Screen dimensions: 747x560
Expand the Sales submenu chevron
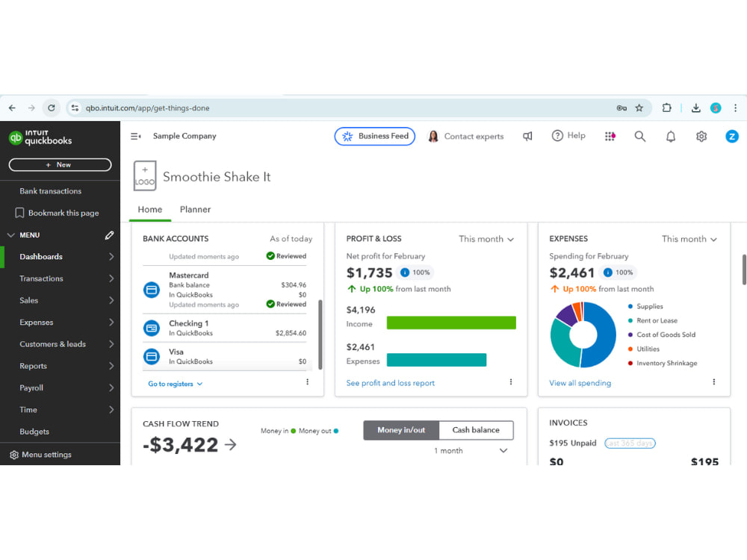111,300
